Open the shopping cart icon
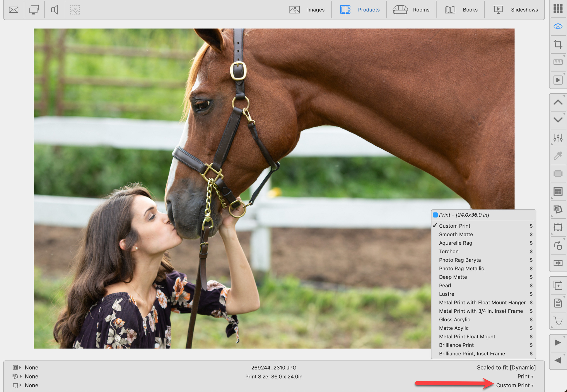 (558, 321)
